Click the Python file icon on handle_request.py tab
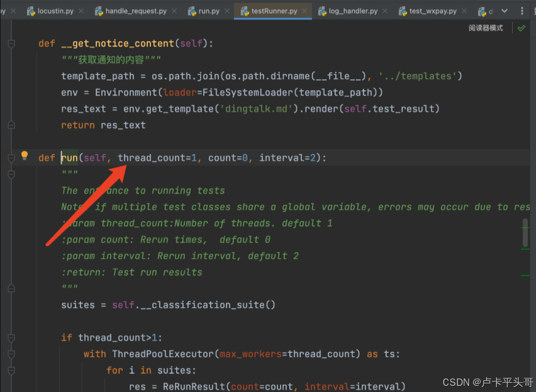 coord(99,11)
